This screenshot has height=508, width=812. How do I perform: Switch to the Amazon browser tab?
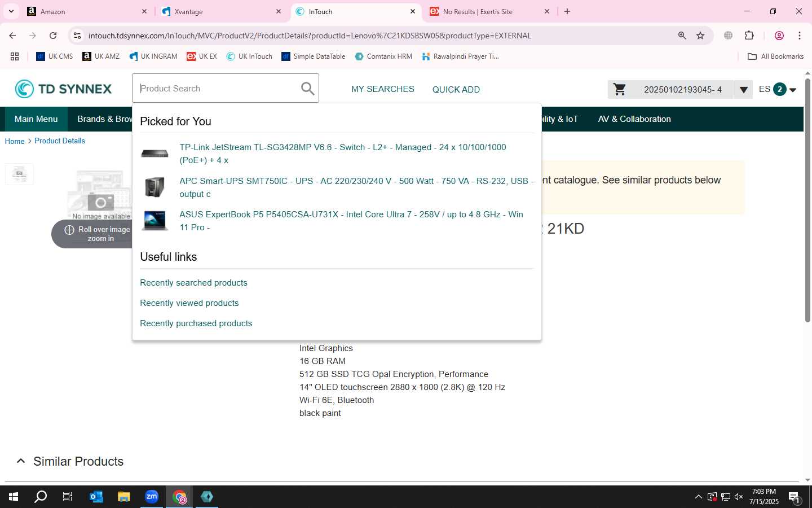[x=87, y=11]
